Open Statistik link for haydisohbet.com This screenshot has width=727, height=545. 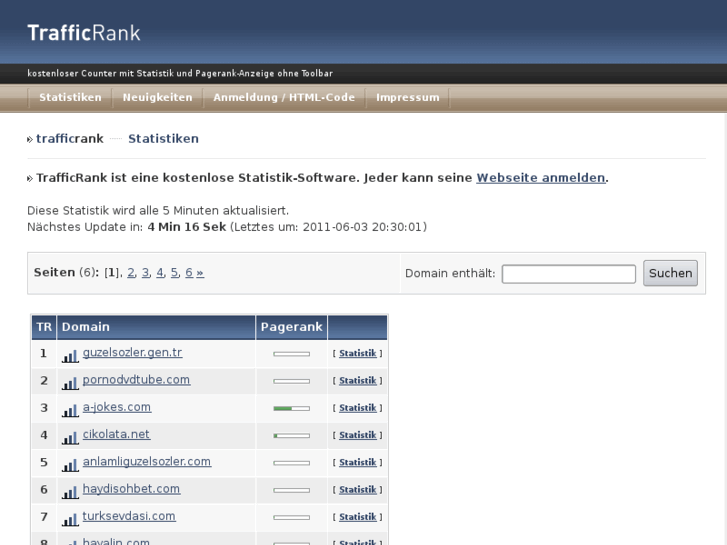pyautogui.click(x=357, y=490)
